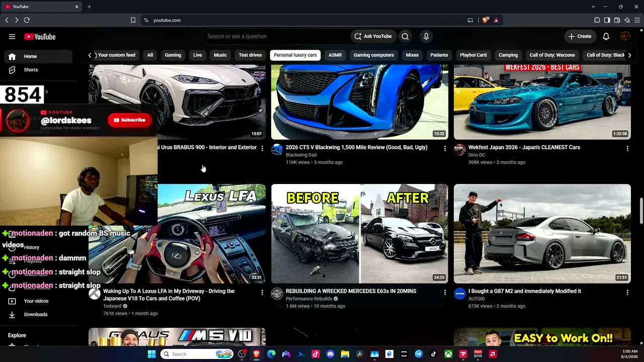Open Discord from the taskbar
644x362 pixels.
(330, 354)
